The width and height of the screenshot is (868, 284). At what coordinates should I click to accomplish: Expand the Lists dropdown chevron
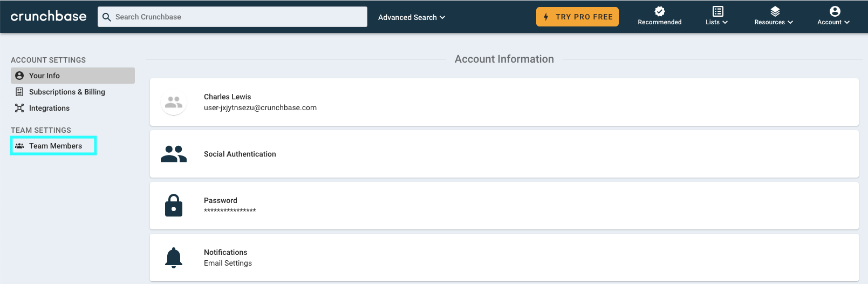click(x=725, y=22)
